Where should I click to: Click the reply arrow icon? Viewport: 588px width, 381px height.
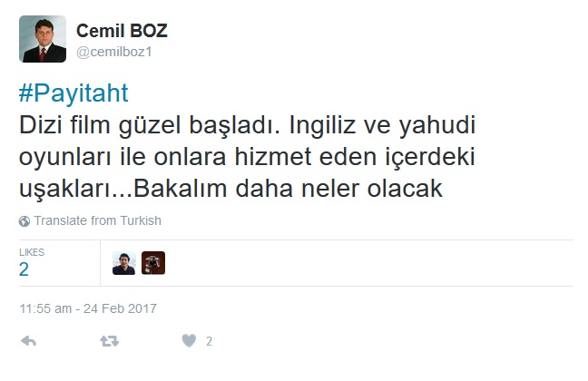coord(28,341)
